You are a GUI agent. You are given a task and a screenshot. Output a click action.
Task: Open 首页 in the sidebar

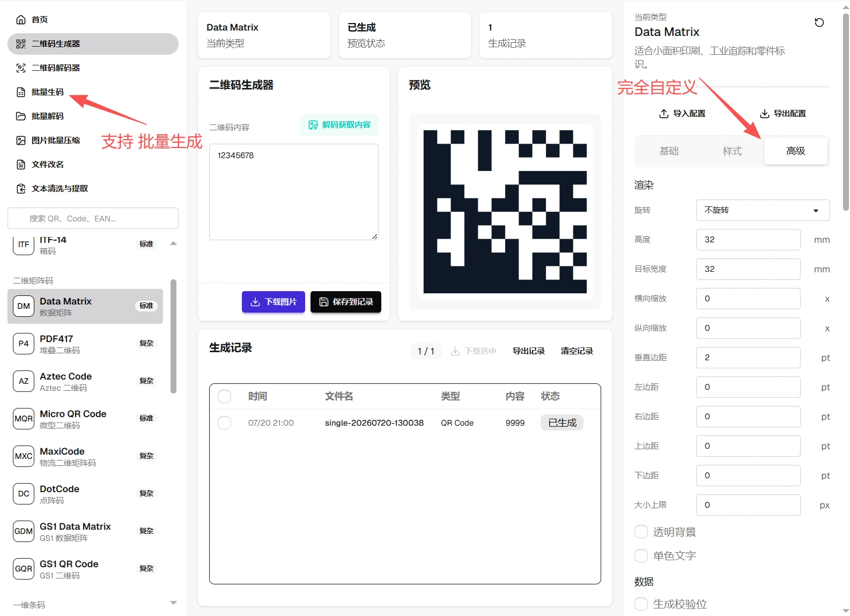pyautogui.click(x=93, y=20)
